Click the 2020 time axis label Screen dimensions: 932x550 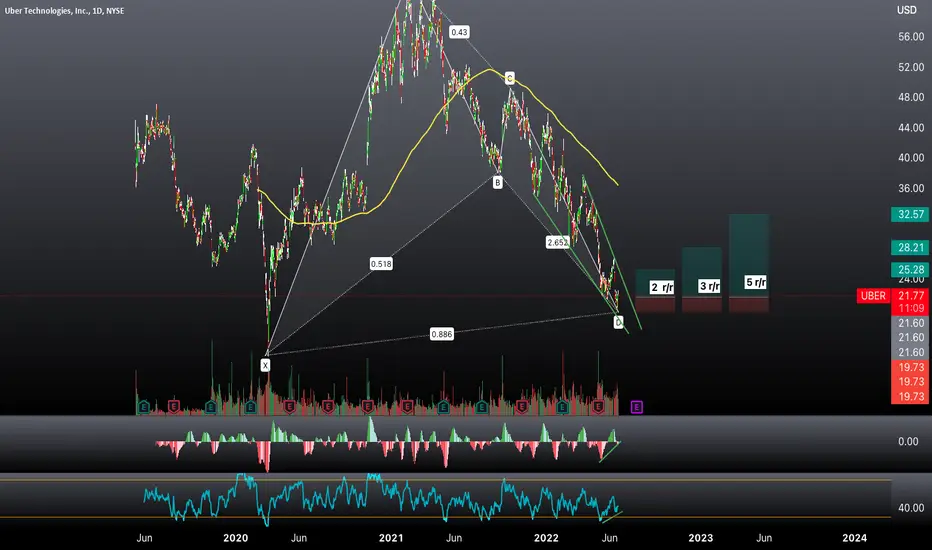tap(235, 538)
